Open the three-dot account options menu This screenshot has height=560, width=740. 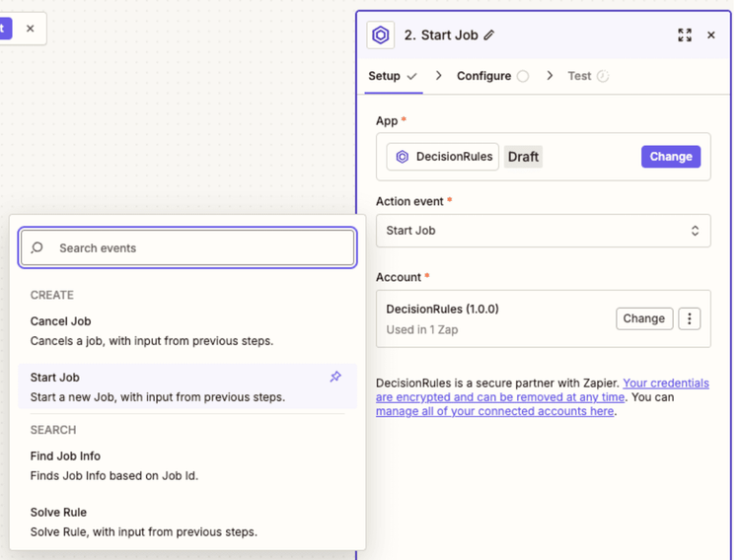pyautogui.click(x=690, y=318)
